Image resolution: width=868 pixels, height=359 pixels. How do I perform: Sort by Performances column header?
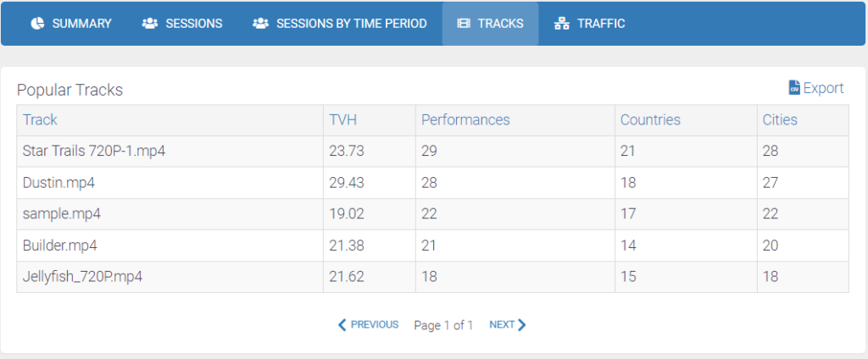click(465, 120)
